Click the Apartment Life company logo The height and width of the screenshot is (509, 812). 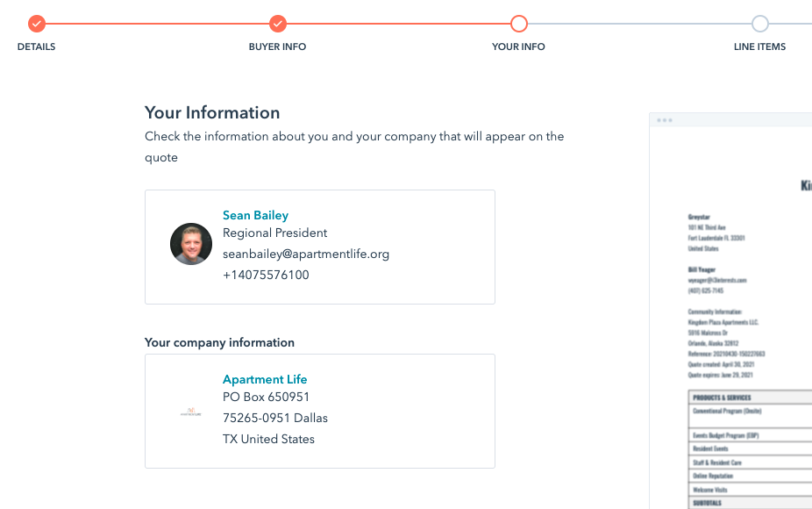(x=191, y=412)
